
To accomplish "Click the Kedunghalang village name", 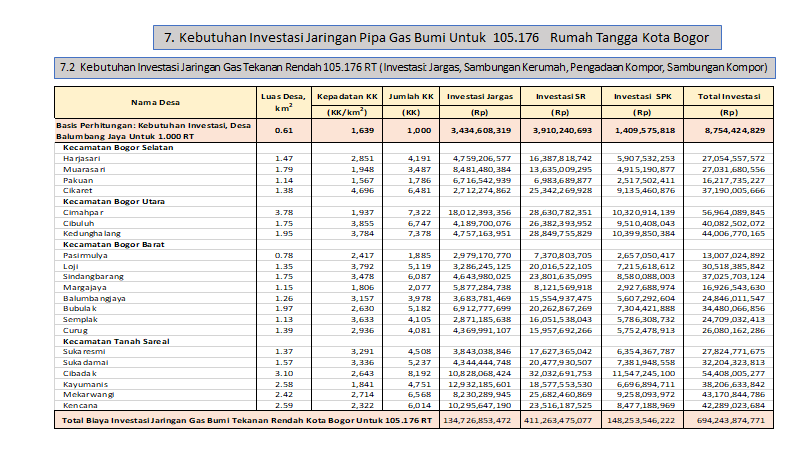I will pos(92,234).
